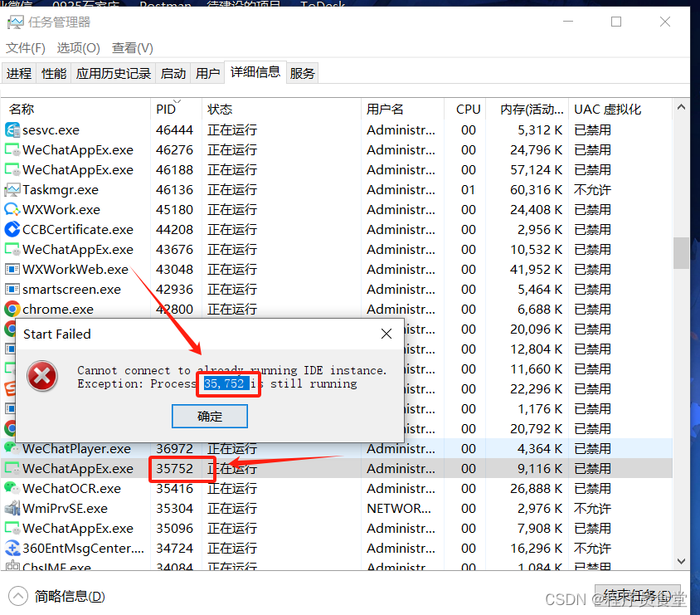Switch to the 服务 tab

(x=302, y=73)
